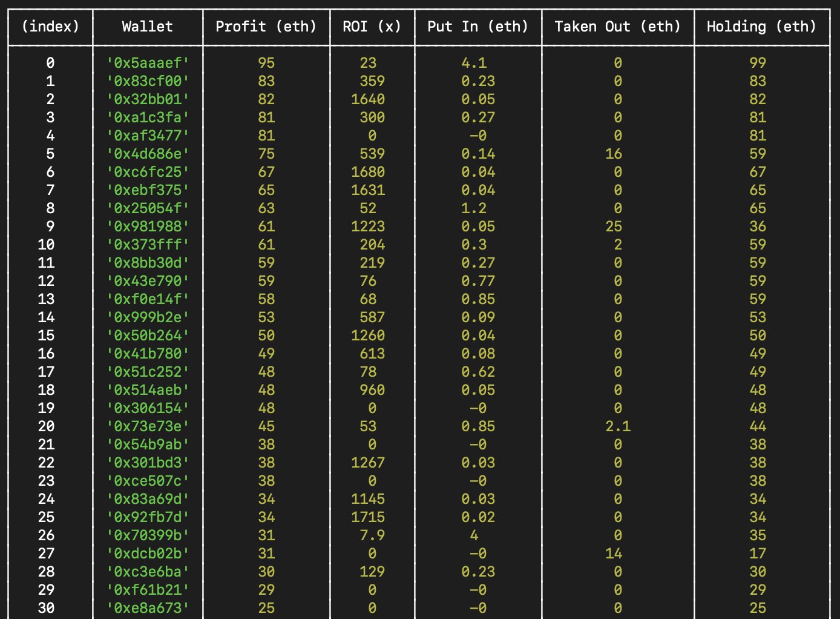Click the Holding value 99
Screen dimensions: 840x619
(x=758, y=63)
